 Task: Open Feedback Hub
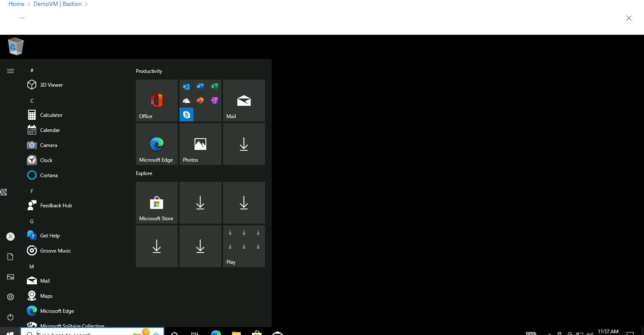point(71,206)
